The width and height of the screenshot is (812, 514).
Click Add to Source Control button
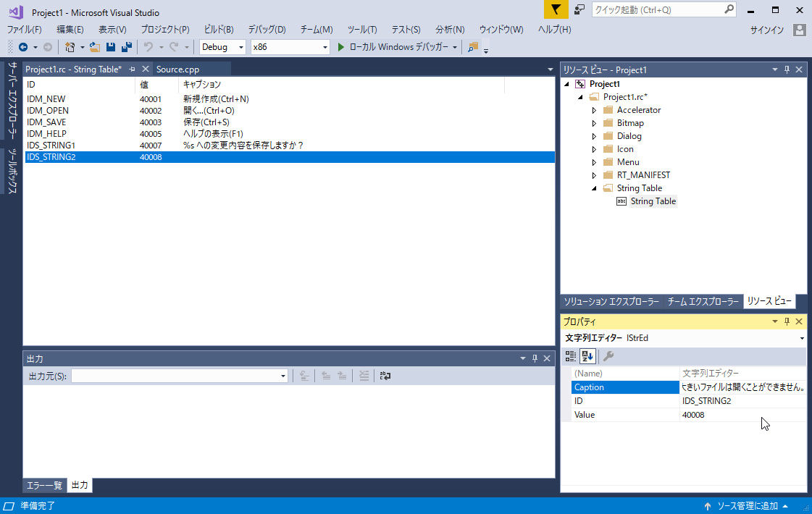click(x=747, y=506)
